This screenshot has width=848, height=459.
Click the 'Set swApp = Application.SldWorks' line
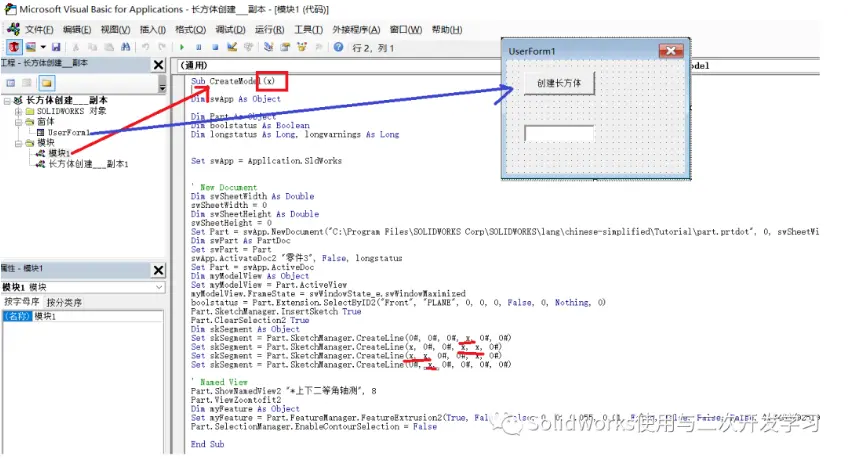tap(266, 161)
